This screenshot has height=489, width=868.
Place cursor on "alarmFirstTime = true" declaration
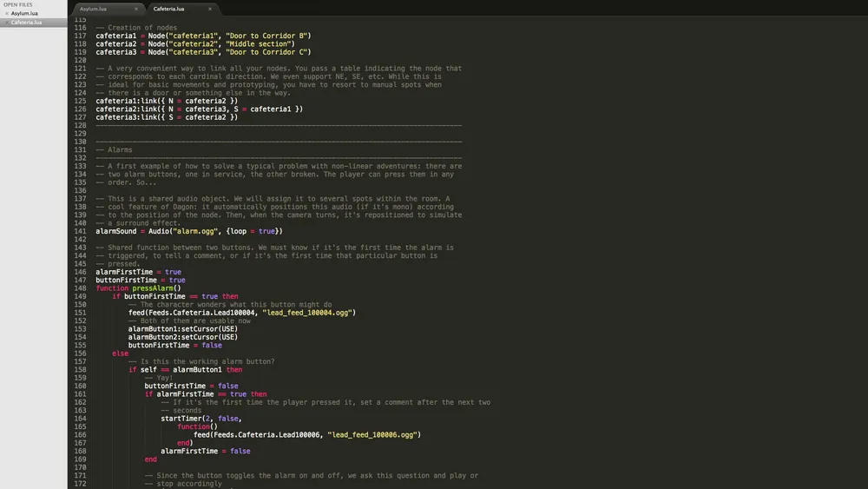[138, 272]
